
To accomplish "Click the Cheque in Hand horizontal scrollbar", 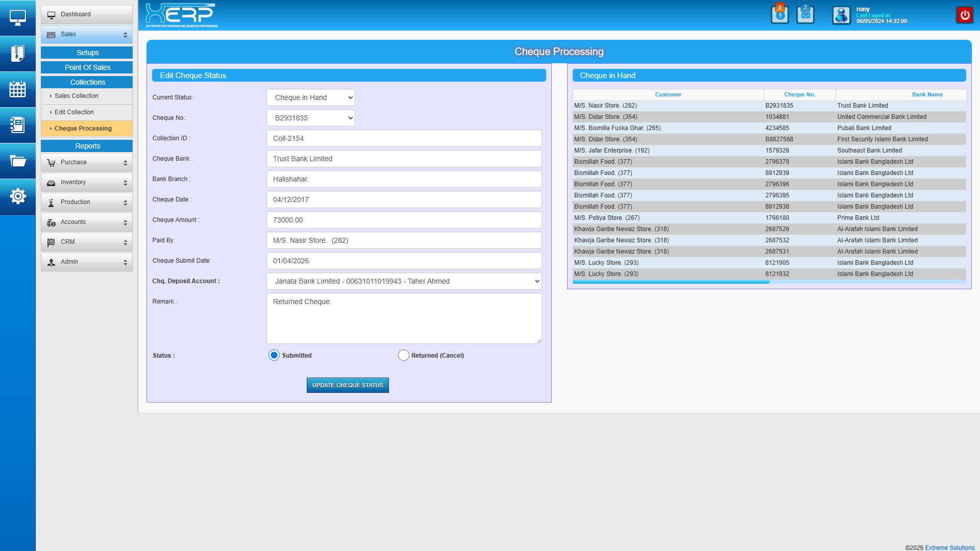I will (671, 282).
